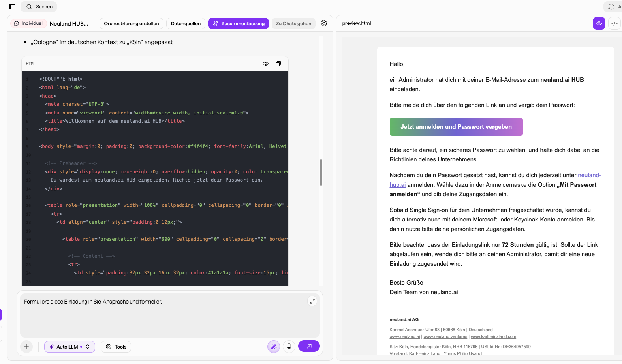Click the neuland.ai AG footer heading
The width and height of the screenshot is (622, 364).
point(404,319)
